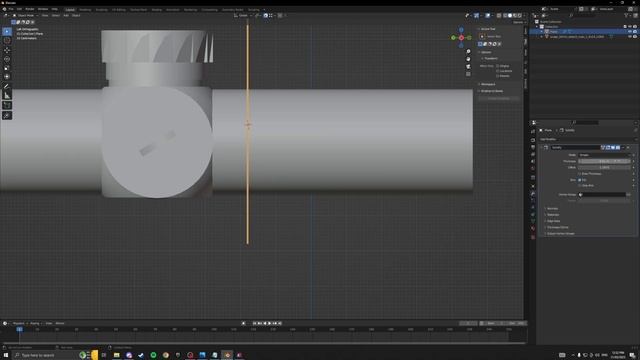Check Affect Only Parents option
Viewport: 640px width, 360px height.
(x=498, y=76)
